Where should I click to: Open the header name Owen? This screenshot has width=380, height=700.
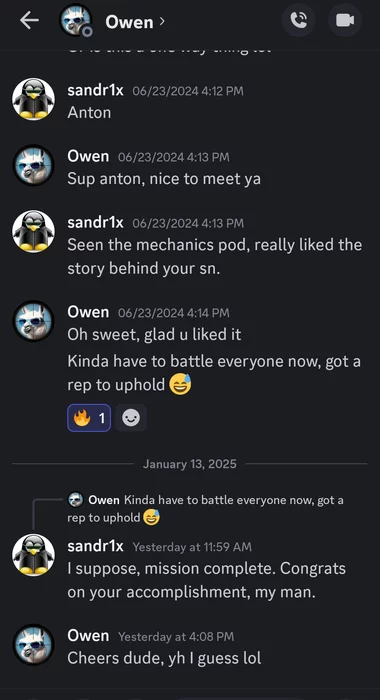pyautogui.click(x=129, y=21)
